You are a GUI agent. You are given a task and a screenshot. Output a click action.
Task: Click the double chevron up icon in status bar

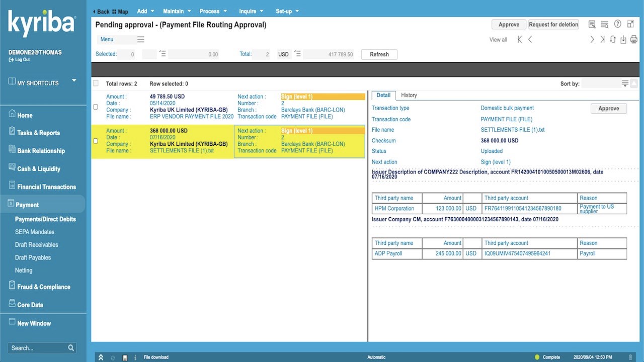[x=101, y=357]
